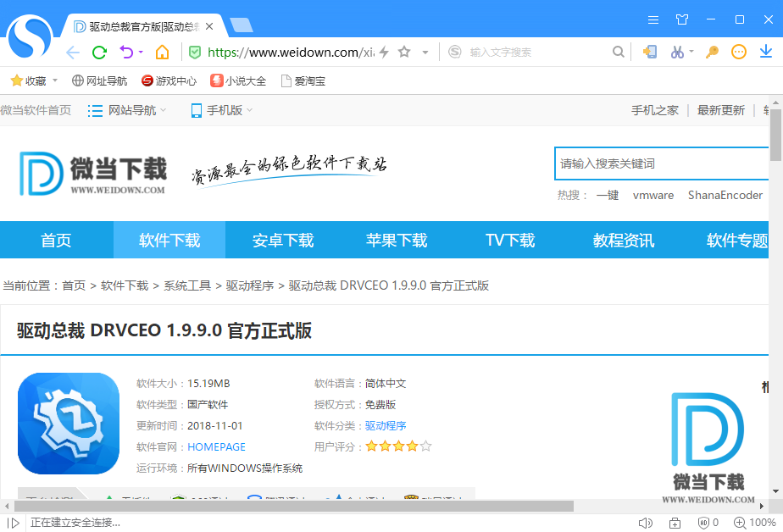The image size is (783, 532).
Task: Open the 软件专题 navigation tab
Action: pyautogui.click(x=736, y=240)
